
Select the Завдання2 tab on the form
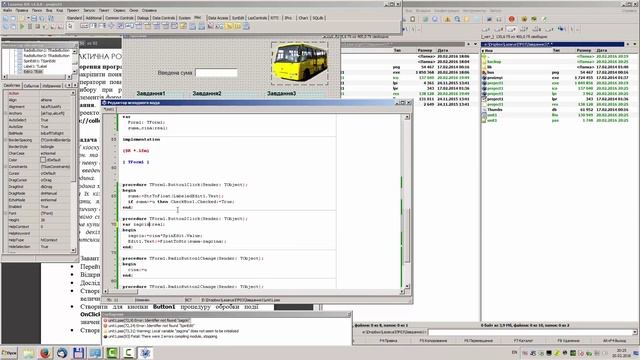[207, 93]
